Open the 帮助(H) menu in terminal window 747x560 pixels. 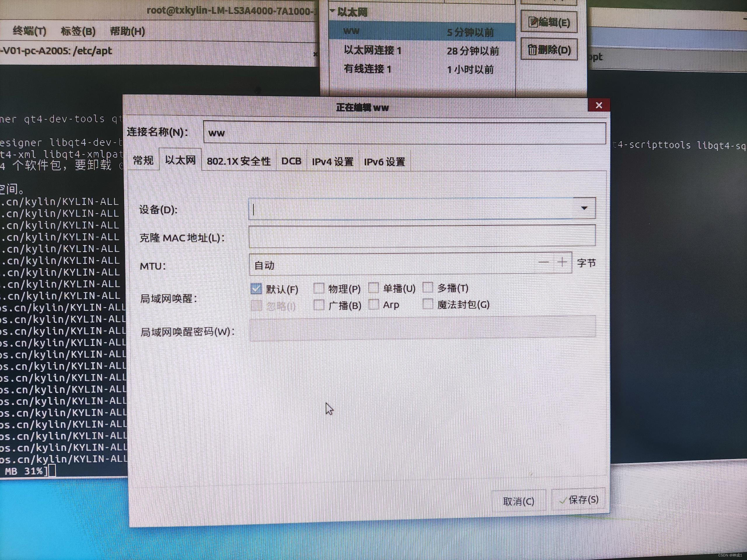pyautogui.click(x=127, y=32)
